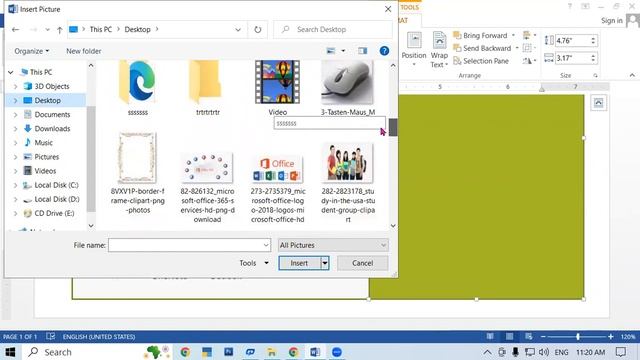Screen dimensions: 640x360
Task: Cancel the Insert Picture dialog
Action: tap(362, 263)
